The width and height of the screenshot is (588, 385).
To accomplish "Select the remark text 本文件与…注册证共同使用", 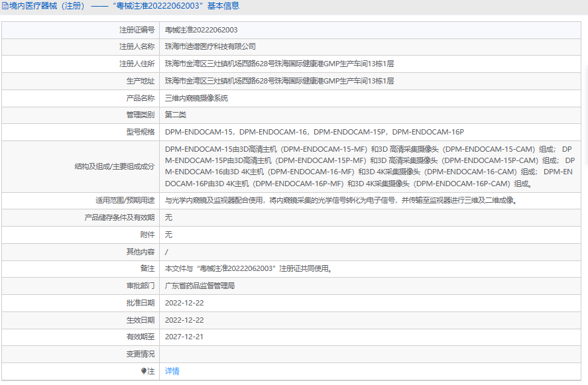I will click(x=249, y=268).
